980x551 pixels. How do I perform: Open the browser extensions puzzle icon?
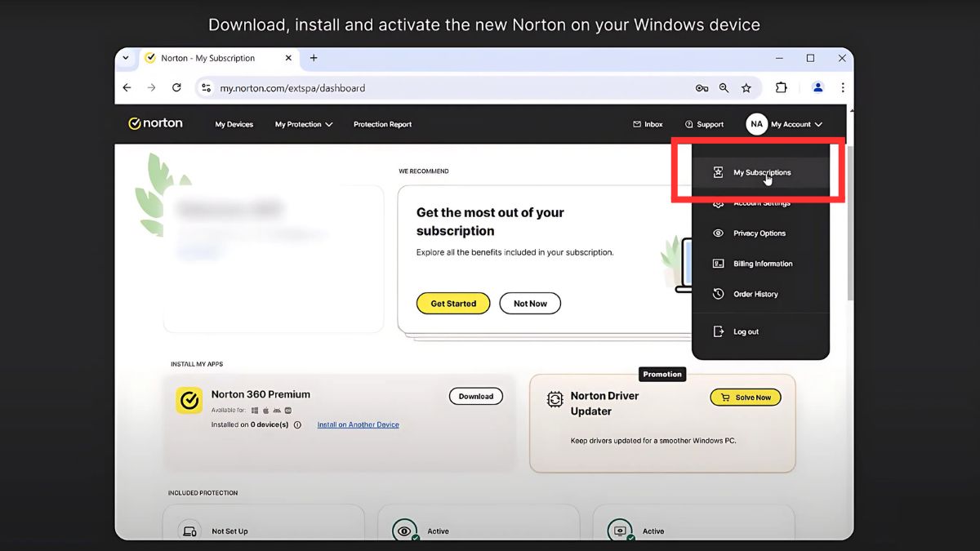point(781,88)
